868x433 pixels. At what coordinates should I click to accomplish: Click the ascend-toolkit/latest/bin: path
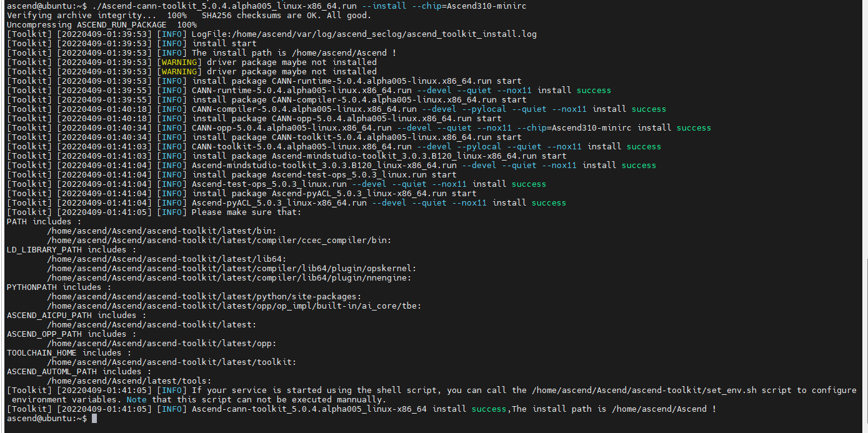[162, 231]
